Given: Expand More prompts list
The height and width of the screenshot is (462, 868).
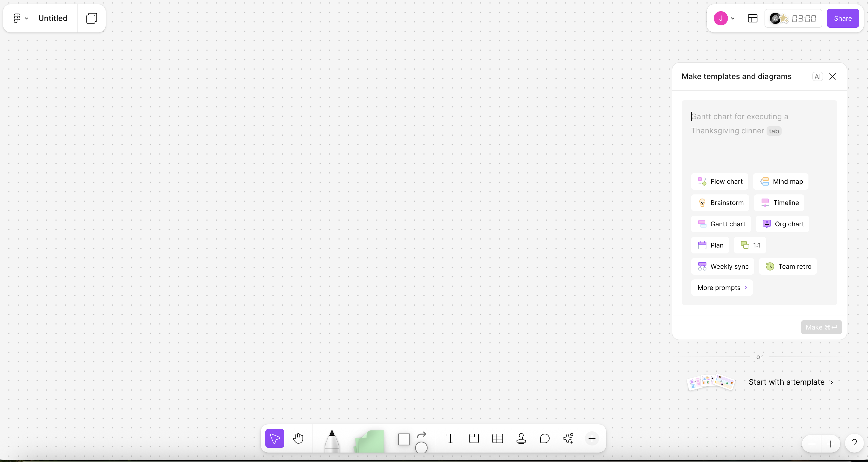Looking at the screenshot, I should 722,288.
